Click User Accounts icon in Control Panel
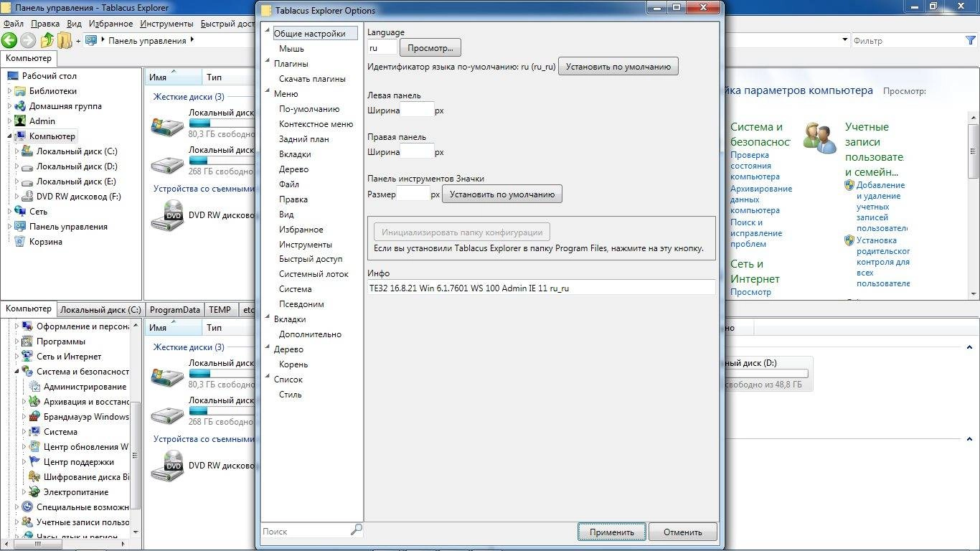Screen dimensions: 980x551 pyautogui.click(x=820, y=138)
